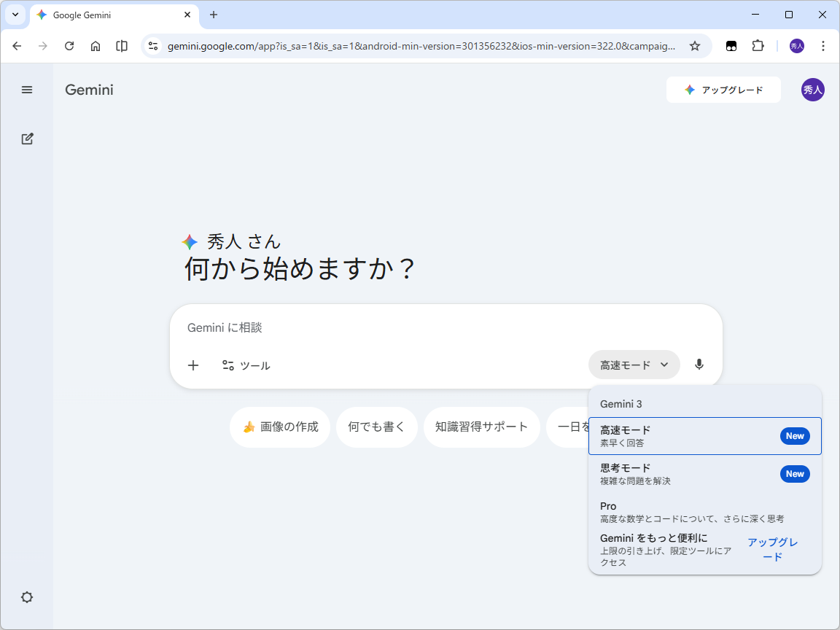
Task: Open the 高速モード mode selector dropdown
Action: (x=634, y=365)
